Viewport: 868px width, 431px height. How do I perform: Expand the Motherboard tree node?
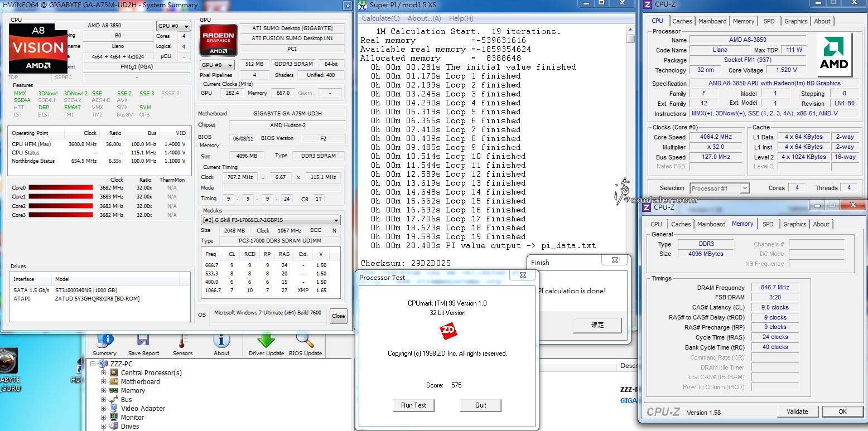pyautogui.click(x=103, y=382)
